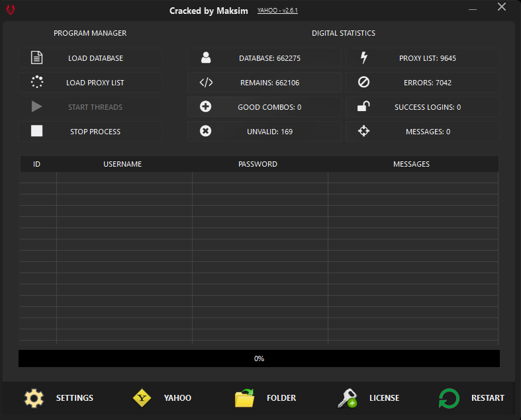Click the PASSWORD column header
521x420 pixels.
click(258, 164)
